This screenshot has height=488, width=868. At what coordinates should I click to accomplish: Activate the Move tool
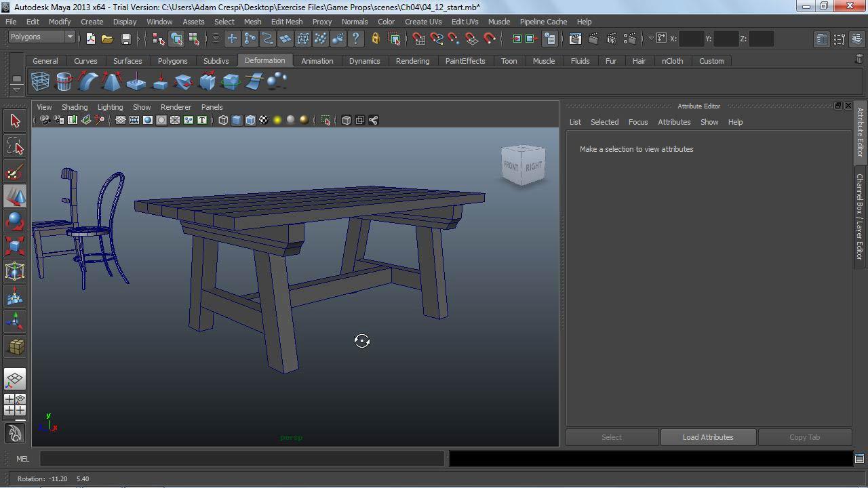(15, 197)
